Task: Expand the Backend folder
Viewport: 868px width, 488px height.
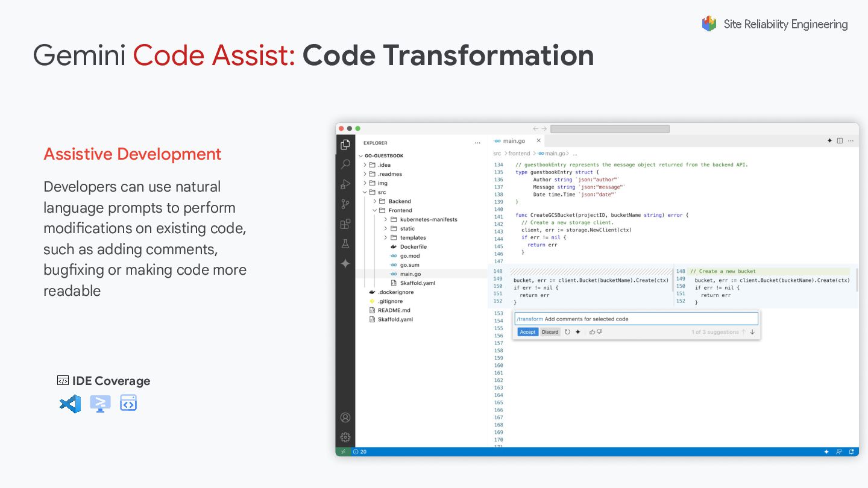Action: (x=375, y=201)
